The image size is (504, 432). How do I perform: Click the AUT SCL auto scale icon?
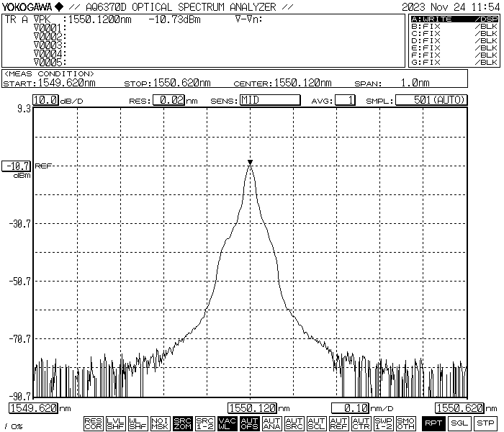coord(316,423)
